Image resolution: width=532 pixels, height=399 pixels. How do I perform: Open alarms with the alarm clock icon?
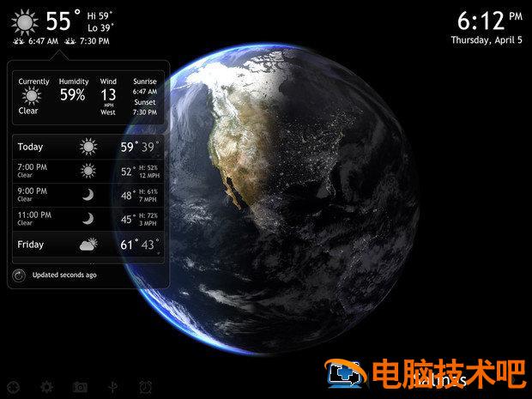(145, 387)
